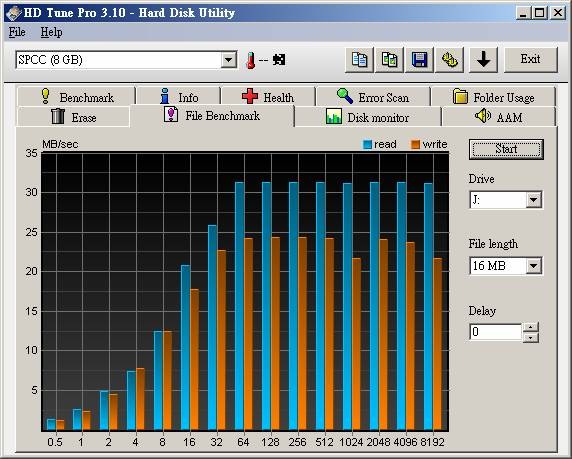Viewport: 572px width, 459px height.
Task: Expand the File length 16 MB dropdown
Action: (x=533, y=266)
